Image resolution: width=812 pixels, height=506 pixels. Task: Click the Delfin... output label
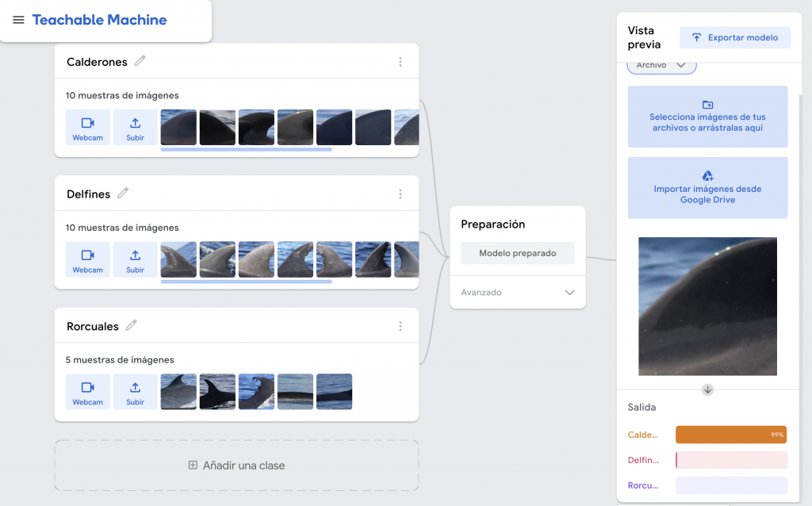point(643,460)
